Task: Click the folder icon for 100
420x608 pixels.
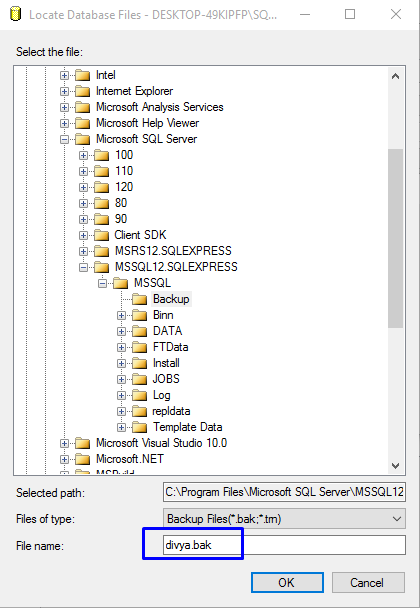Action: pyautogui.click(x=101, y=155)
